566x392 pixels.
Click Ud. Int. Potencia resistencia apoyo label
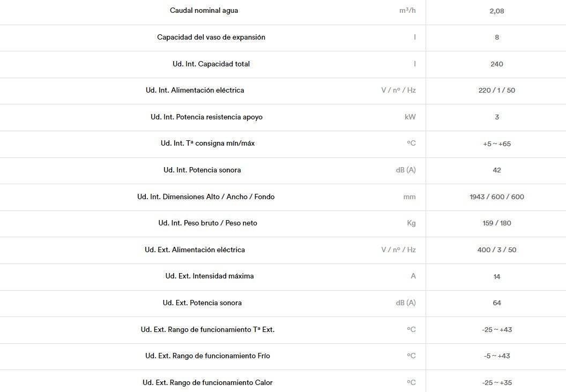coord(206,117)
